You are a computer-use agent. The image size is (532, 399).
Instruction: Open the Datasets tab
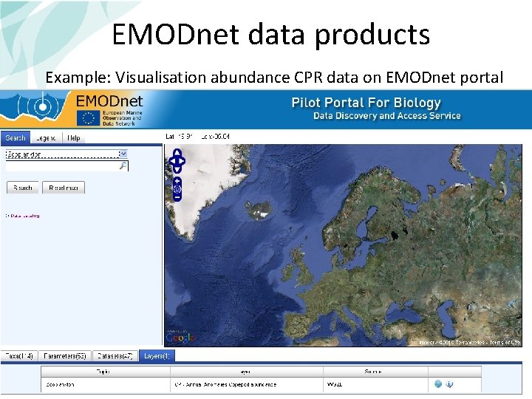tap(115, 356)
